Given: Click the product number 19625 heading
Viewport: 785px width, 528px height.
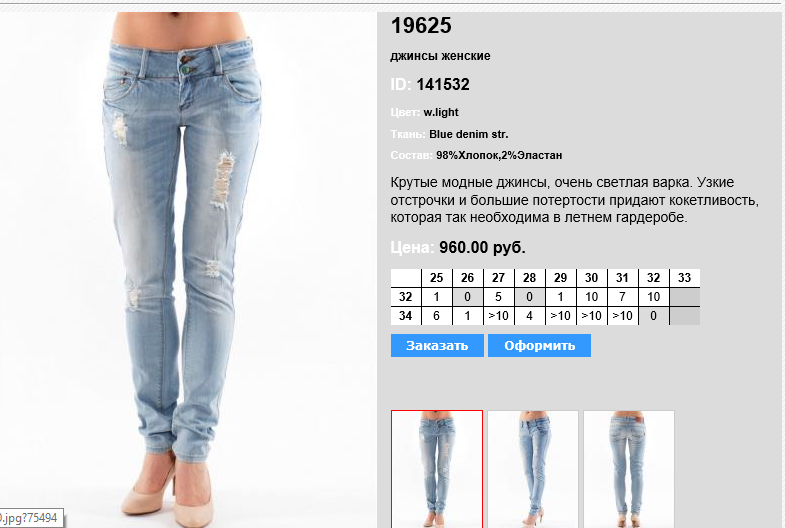Looking at the screenshot, I should (x=421, y=26).
